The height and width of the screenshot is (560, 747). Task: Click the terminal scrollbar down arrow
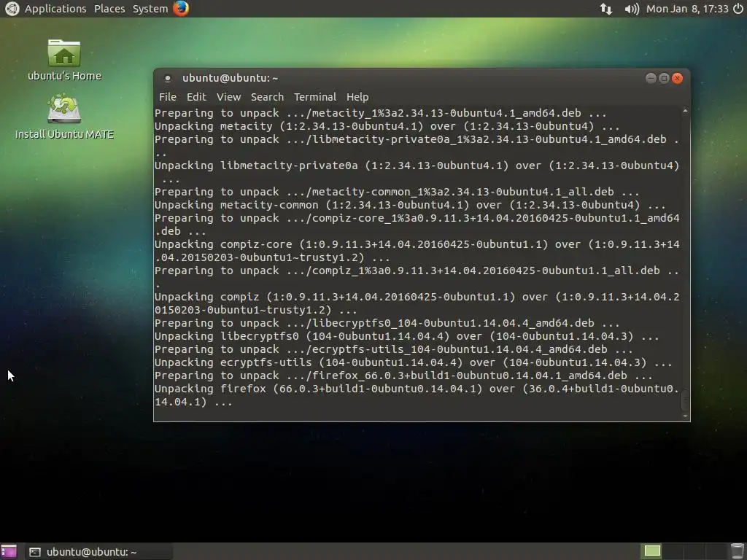point(685,416)
